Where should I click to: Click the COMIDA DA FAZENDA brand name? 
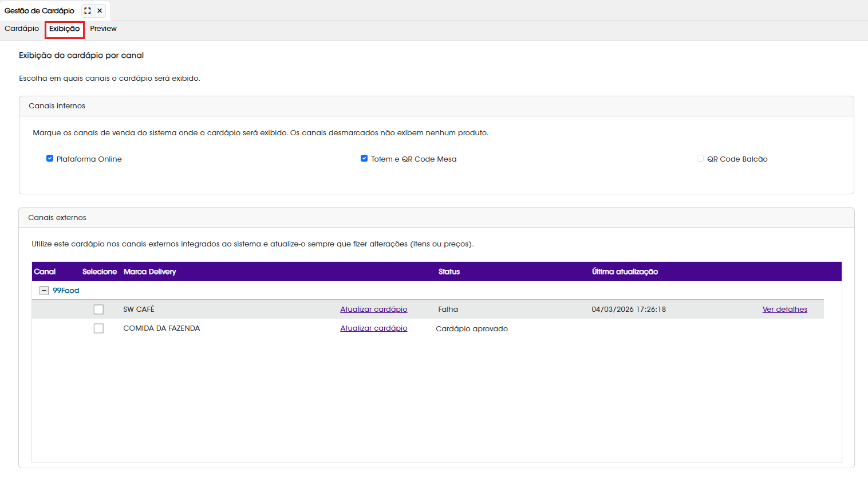tap(161, 328)
